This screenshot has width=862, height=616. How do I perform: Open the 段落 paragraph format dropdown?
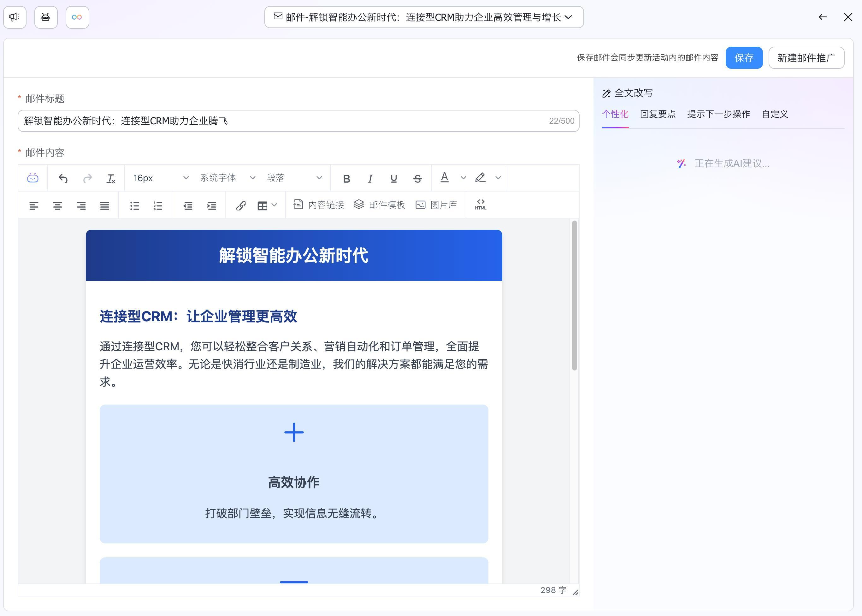tap(294, 178)
